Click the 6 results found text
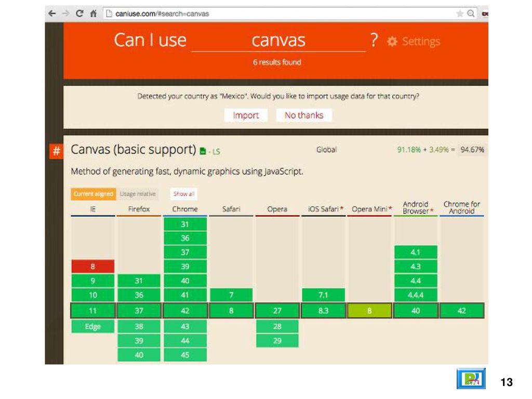The image size is (532, 399). (x=277, y=62)
